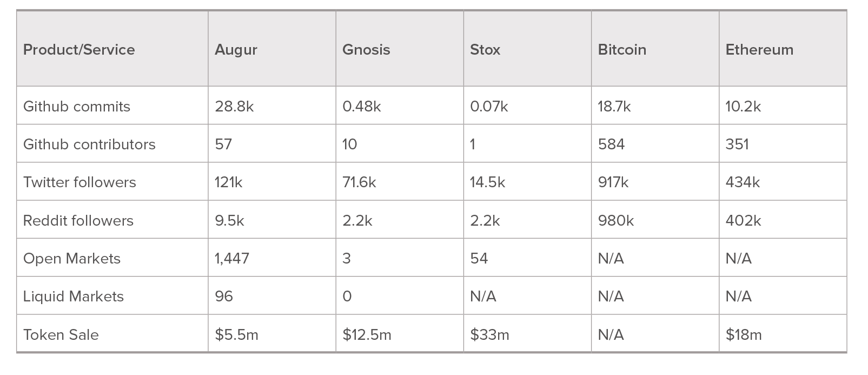
Task: Select Augur's 28.8k commits cell
Action: point(272,106)
